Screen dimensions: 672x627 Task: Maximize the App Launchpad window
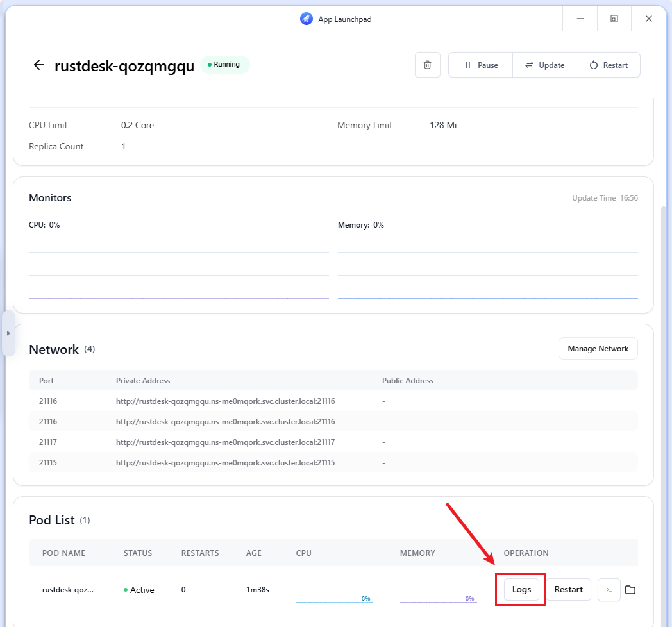click(614, 19)
